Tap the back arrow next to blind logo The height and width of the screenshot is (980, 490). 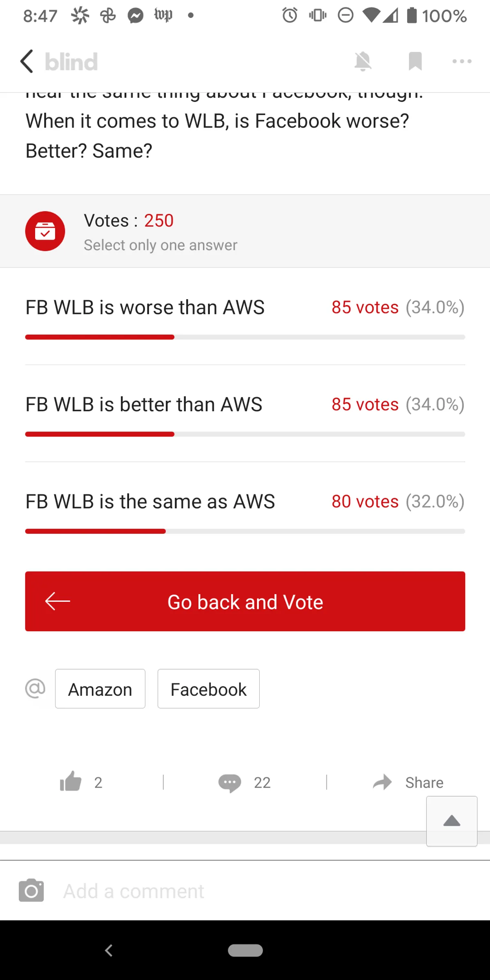[27, 62]
